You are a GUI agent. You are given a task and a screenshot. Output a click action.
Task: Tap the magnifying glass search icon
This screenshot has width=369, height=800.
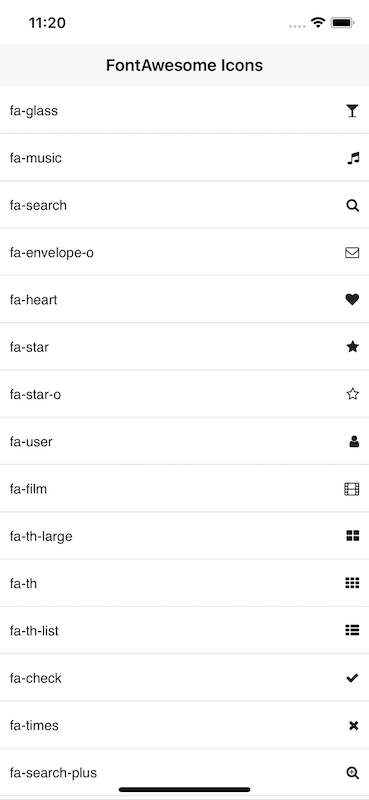(352, 206)
